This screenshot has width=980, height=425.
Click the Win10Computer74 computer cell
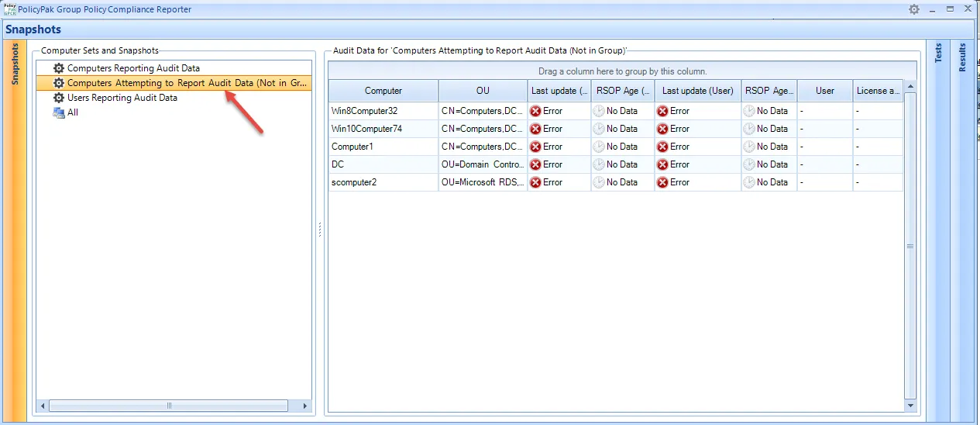point(383,129)
